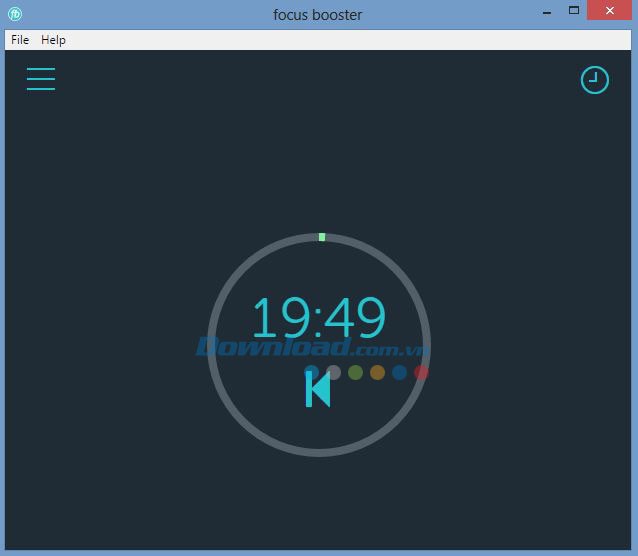Click the focus booster title bar app icon
The image size is (638, 556).
[x=14, y=14]
